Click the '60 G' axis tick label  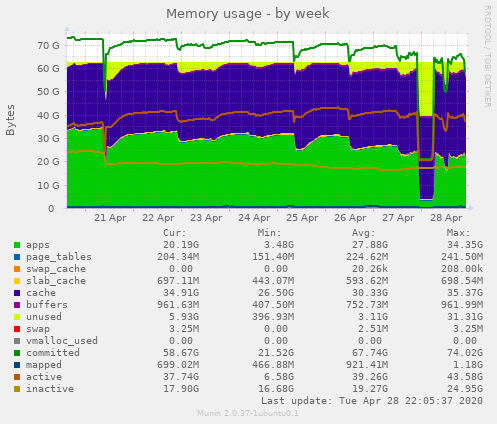tap(48, 69)
